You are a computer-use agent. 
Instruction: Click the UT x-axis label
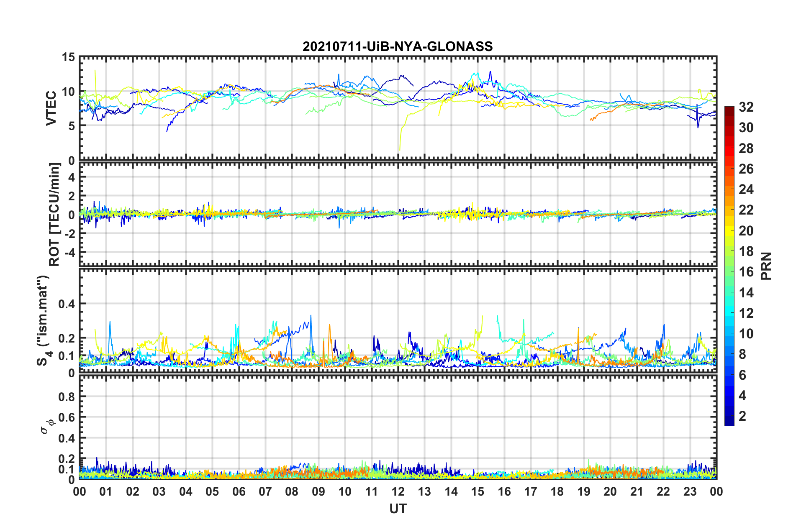click(398, 509)
